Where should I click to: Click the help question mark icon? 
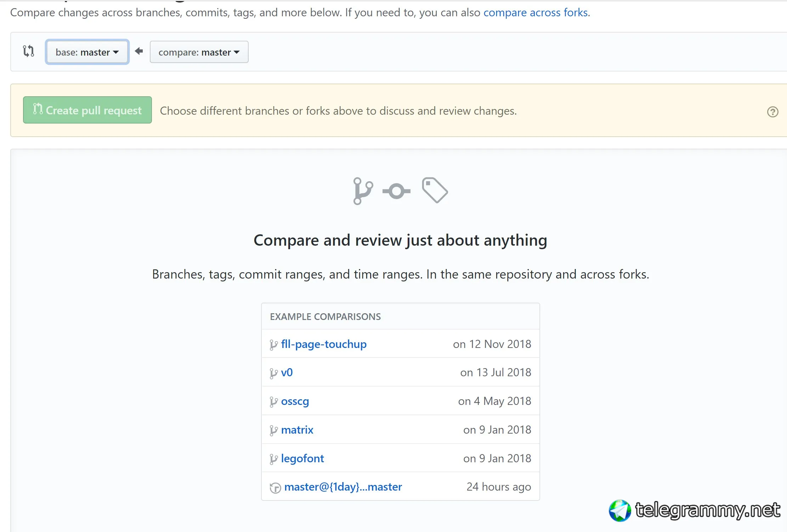(772, 112)
